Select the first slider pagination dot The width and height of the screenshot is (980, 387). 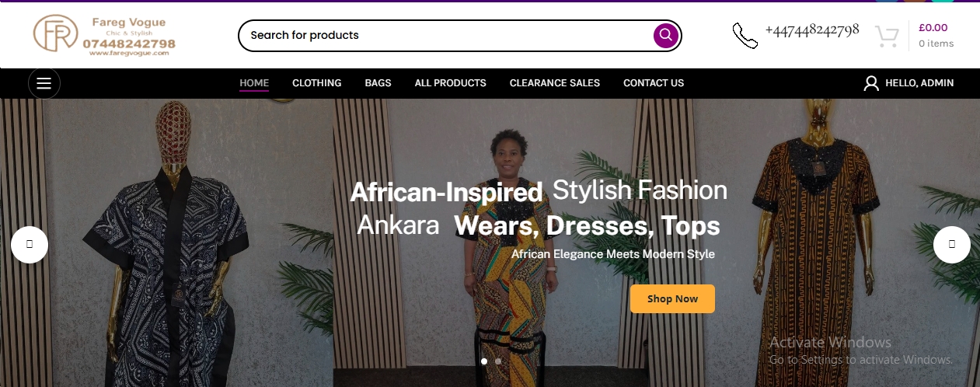click(484, 361)
